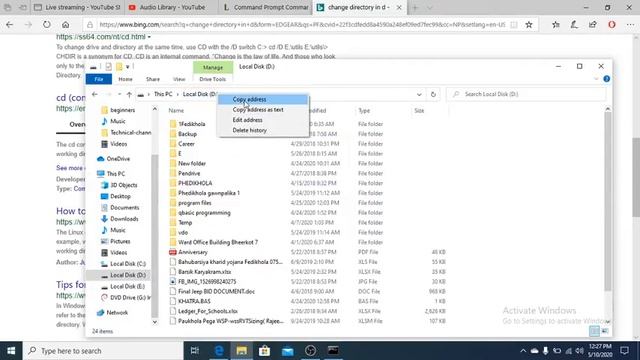Switch to the Home ribbon tab
This screenshot has height=360, width=640.
click(x=125, y=79)
